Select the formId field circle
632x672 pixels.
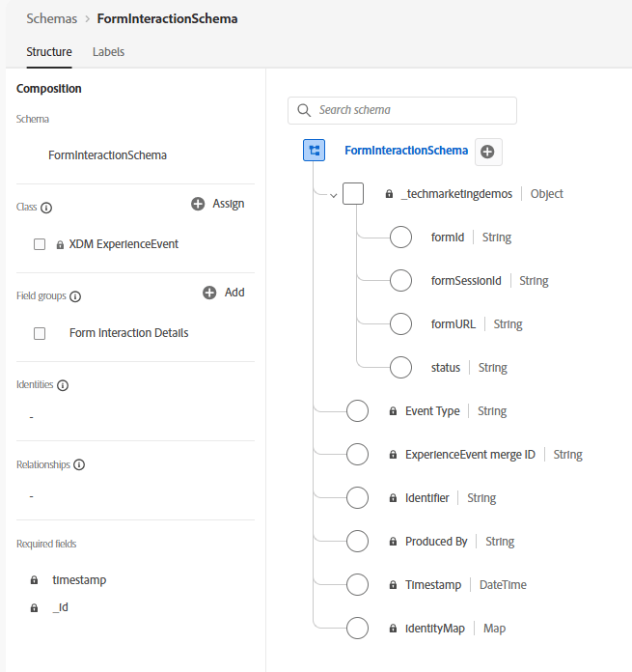(x=400, y=237)
